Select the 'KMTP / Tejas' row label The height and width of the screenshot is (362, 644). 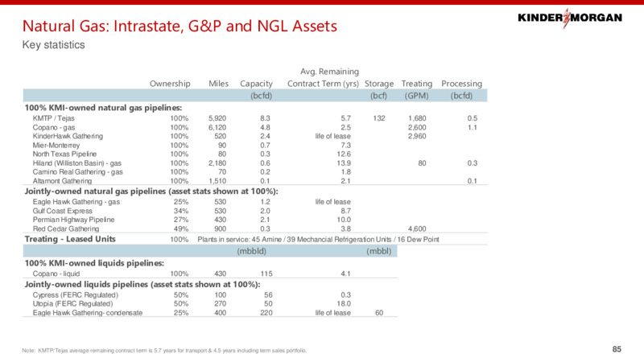pyautogui.click(x=53, y=118)
